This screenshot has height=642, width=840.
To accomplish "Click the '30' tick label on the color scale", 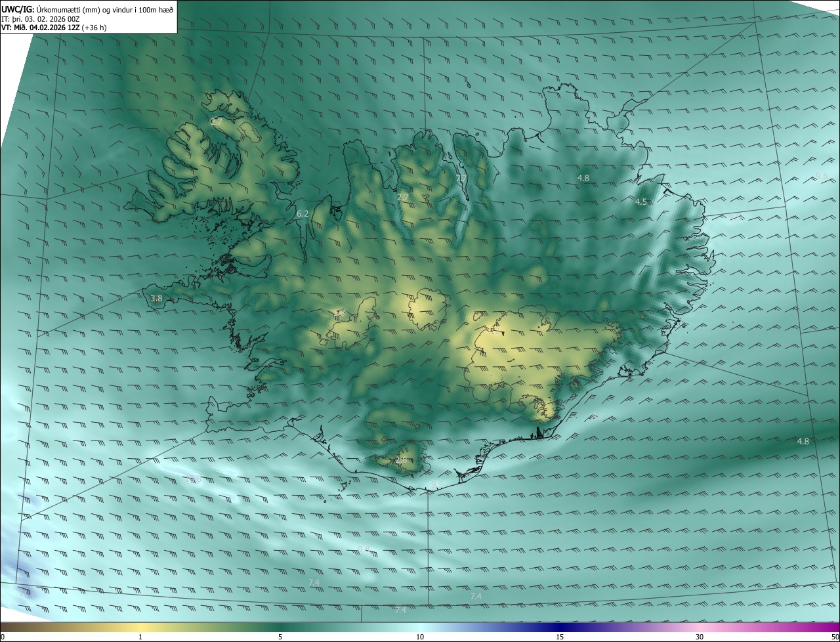I will [x=700, y=637].
